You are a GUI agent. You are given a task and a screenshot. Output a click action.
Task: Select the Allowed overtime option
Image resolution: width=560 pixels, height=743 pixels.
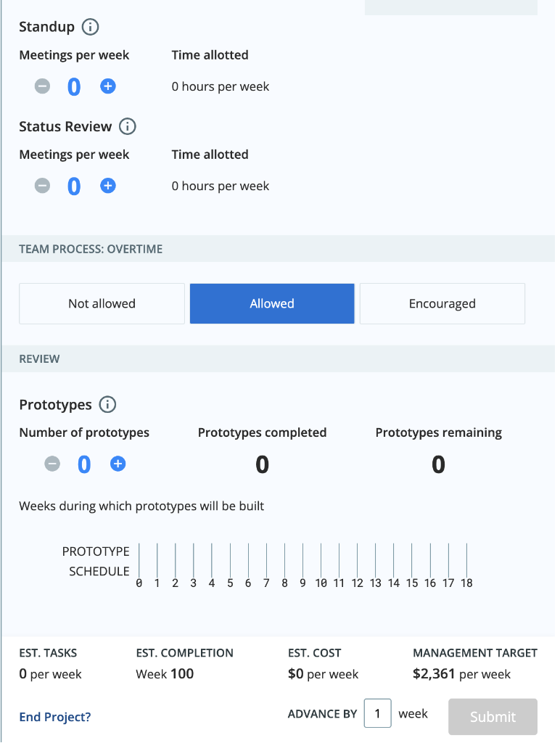[x=272, y=304]
